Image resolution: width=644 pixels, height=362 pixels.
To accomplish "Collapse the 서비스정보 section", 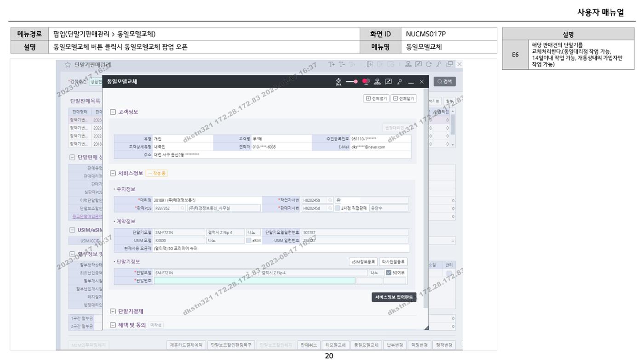I will (x=113, y=173).
